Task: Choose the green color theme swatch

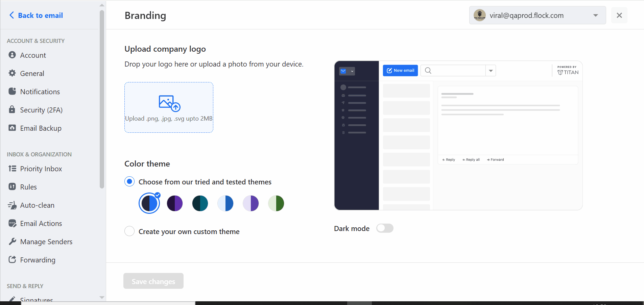Action: tap(276, 203)
